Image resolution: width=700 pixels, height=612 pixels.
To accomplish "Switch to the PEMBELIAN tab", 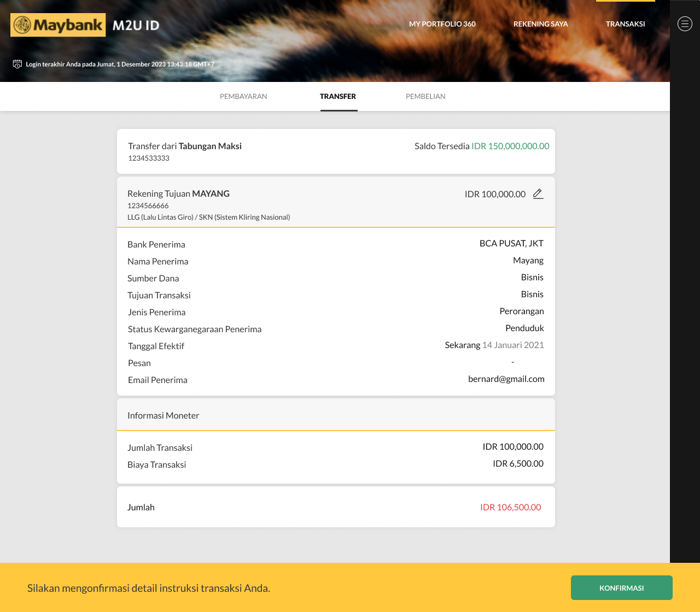I will click(425, 96).
